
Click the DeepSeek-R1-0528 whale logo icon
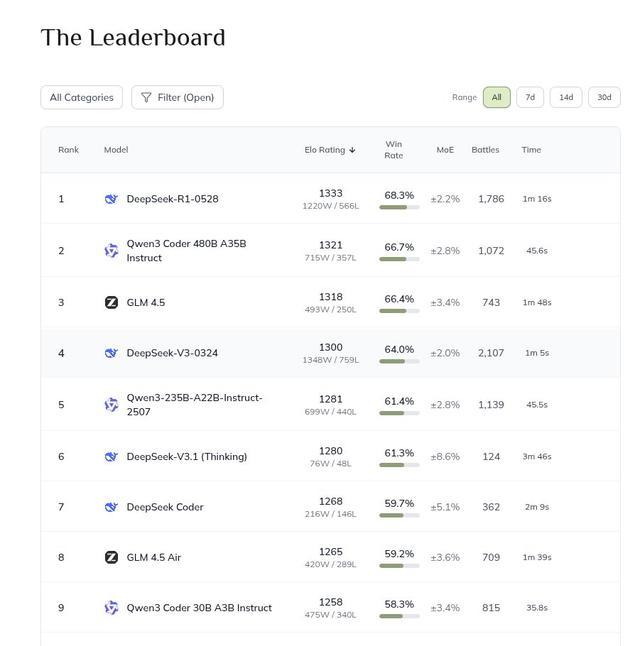tap(111, 199)
